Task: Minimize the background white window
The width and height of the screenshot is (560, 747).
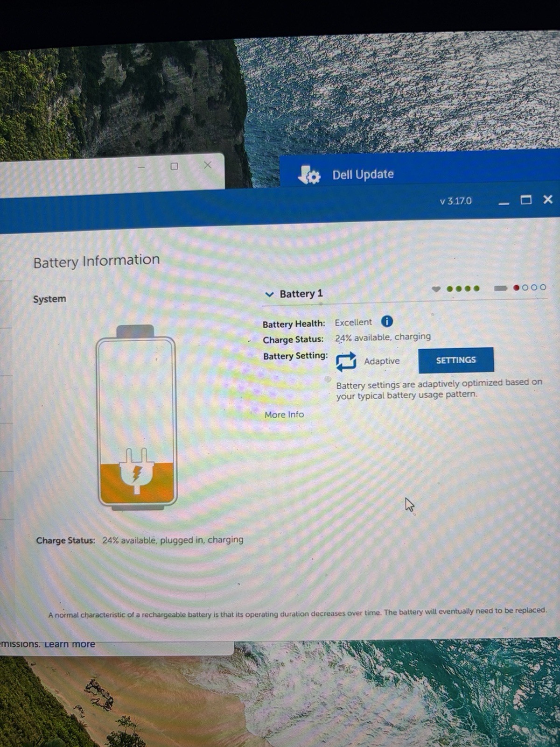Action: [141, 167]
